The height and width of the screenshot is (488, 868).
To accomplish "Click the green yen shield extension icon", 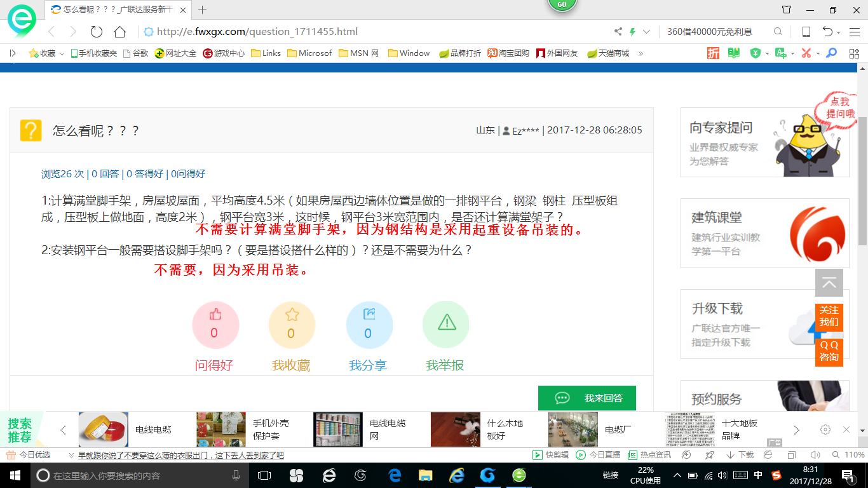I will tap(756, 53).
